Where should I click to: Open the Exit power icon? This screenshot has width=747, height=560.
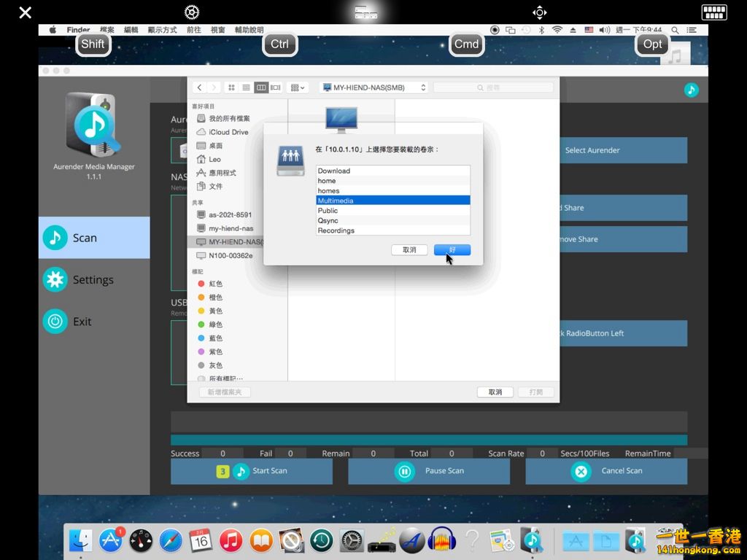55,322
